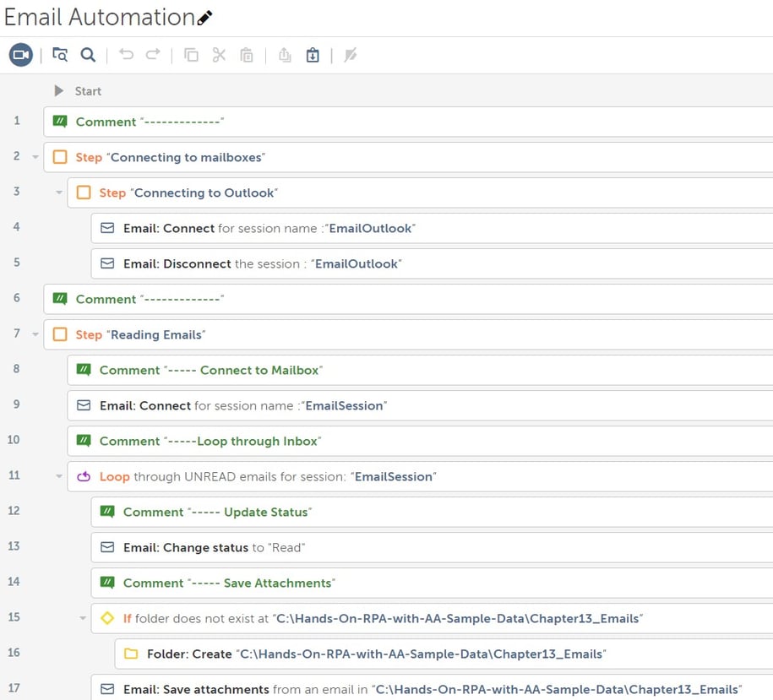
Task: Collapse the Loop through UNREAD emails arrow
Action: 59,476
